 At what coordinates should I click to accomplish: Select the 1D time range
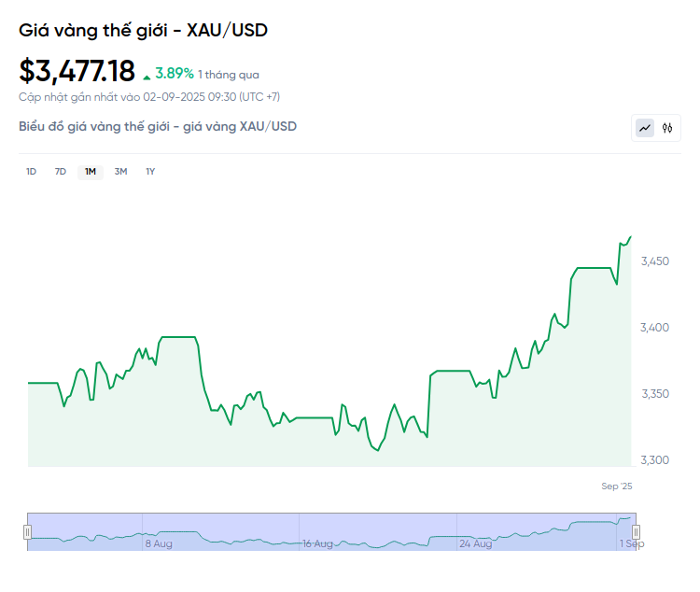pos(31,171)
